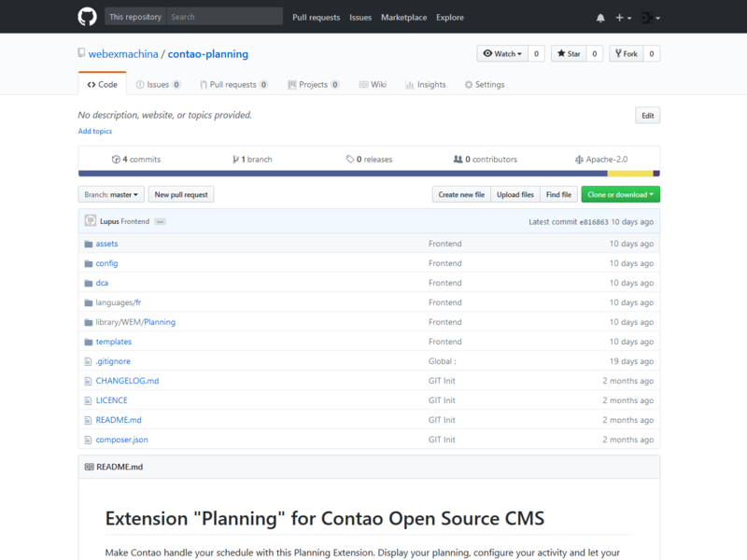Open the GitHub octocat home logo
747x560 pixels.
click(87, 17)
